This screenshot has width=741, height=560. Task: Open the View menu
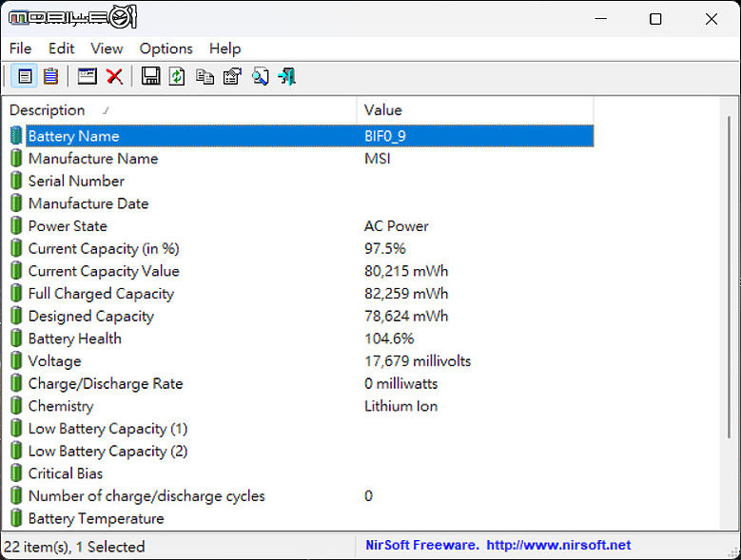point(107,48)
